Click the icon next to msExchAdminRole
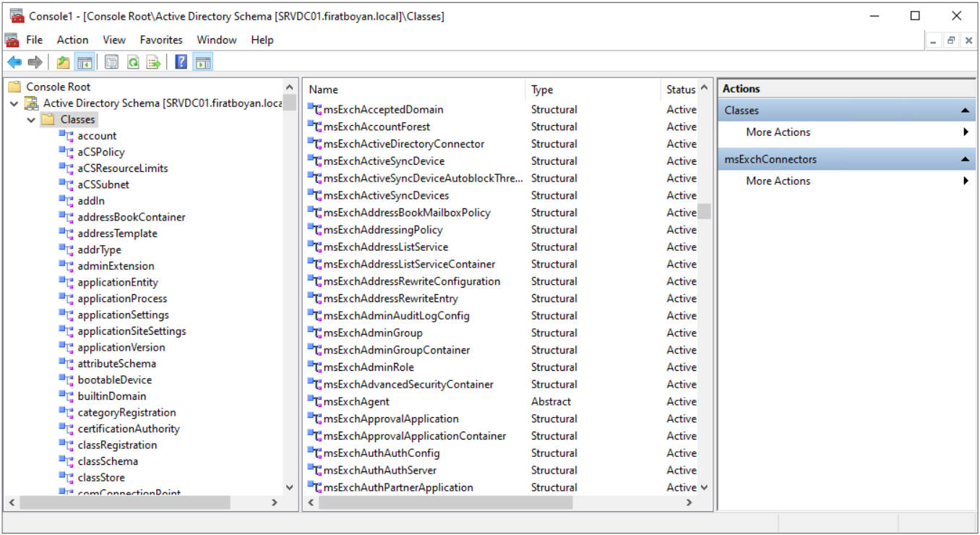Viewport: 980px width, 535px height. coord(314,367)
